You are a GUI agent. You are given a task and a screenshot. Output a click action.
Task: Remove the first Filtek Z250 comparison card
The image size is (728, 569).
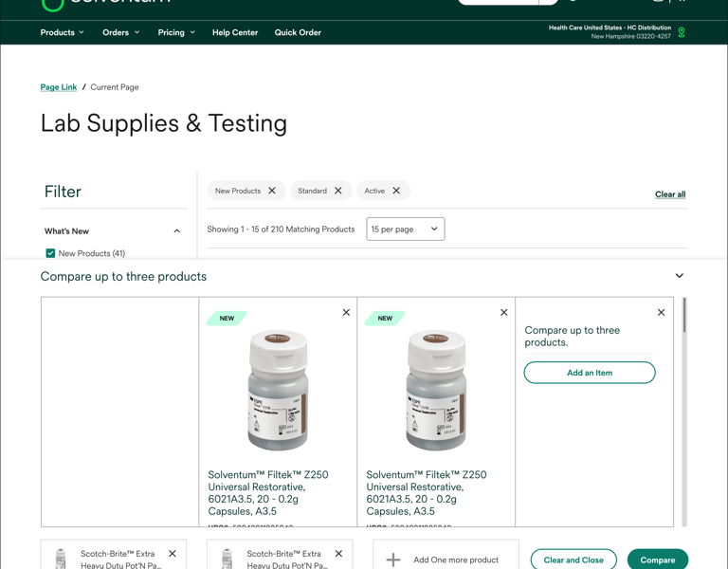click(x=346, y=313)
